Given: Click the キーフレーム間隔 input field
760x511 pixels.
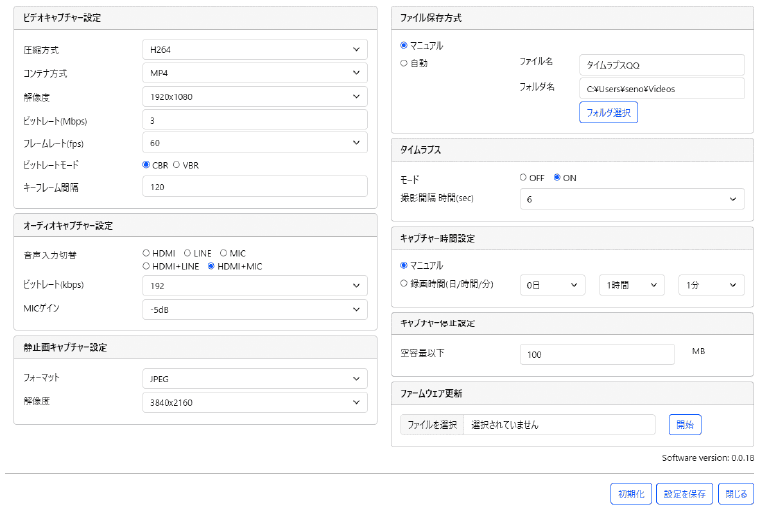Looking at the screenshot, I should (x=254, y=186).
